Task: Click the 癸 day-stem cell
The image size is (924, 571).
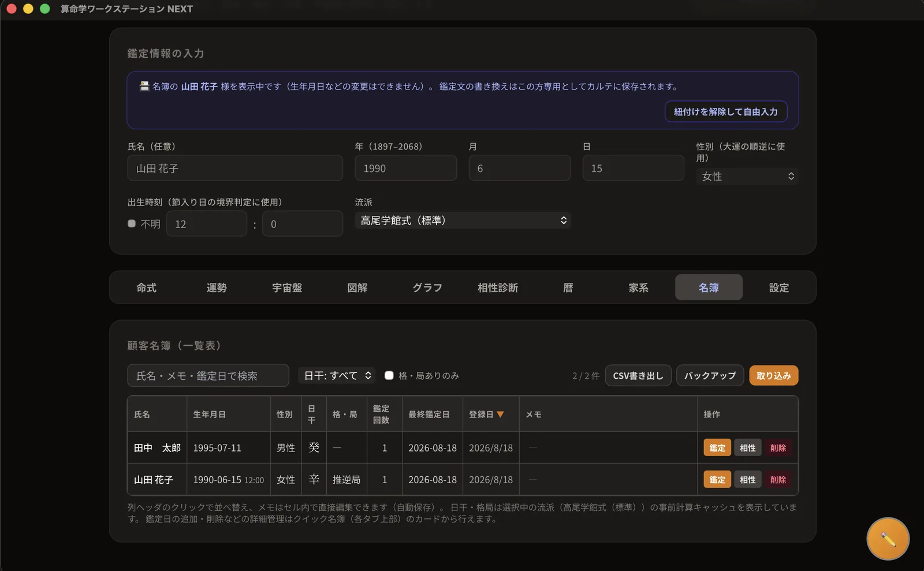Action: coord(314,447)
